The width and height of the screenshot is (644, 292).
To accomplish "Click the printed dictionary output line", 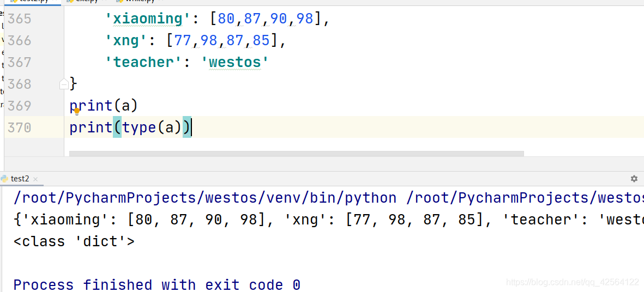I will click(328, 220).
